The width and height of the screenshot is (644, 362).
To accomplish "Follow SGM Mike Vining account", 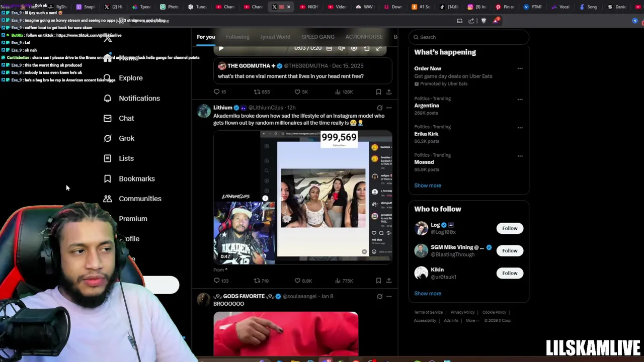I will [510, 250].
